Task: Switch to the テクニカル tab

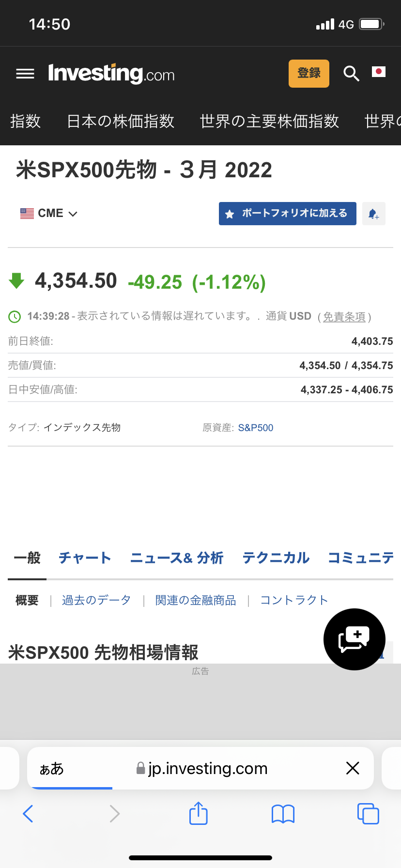Action: [276, 558]
